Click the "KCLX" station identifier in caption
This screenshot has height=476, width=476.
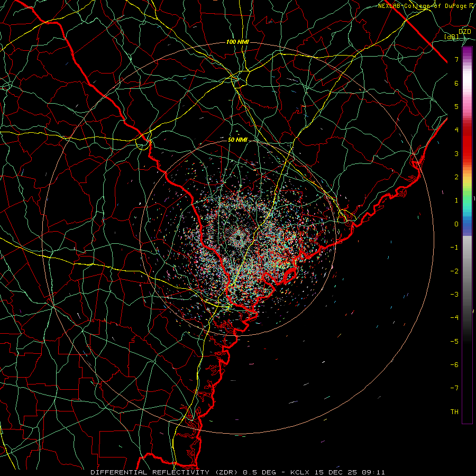300,472
